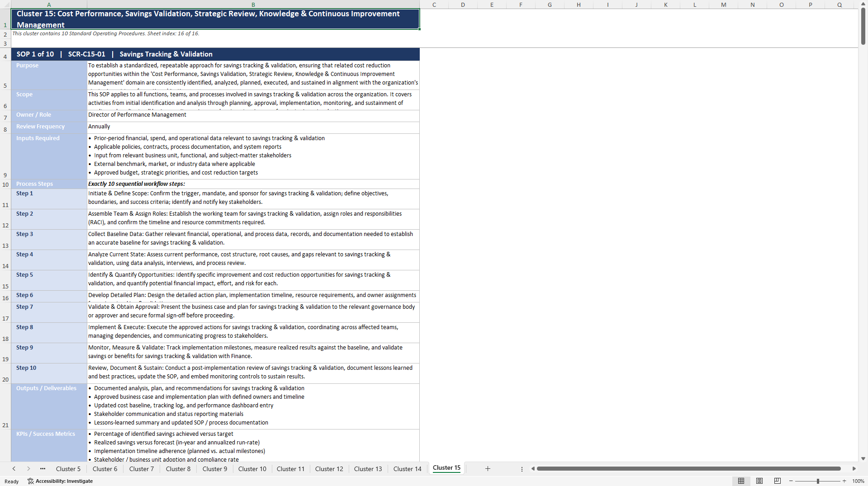Click the 'Owner / Role' label cell
Viewport: 868px width, 486px height.
49,116
